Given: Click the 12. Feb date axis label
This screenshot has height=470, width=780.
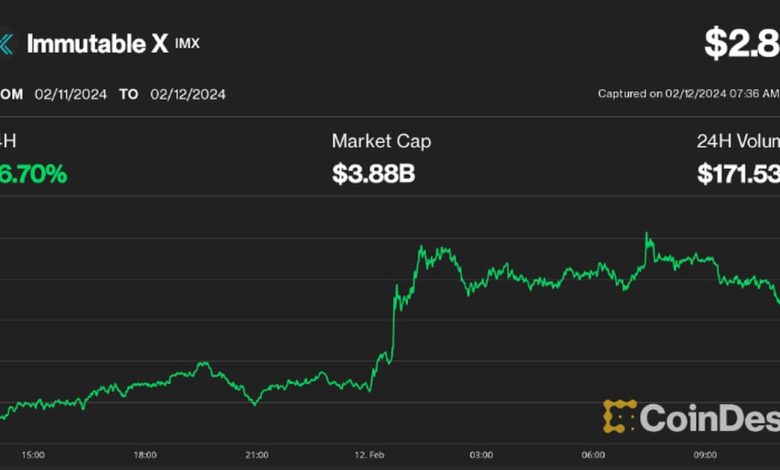Looking at the screenshot, I should point(368,455).
